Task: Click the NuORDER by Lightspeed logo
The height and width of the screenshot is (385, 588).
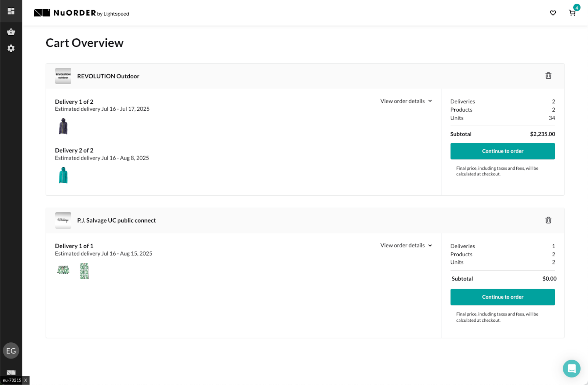Action: click(x=81, y=13)
